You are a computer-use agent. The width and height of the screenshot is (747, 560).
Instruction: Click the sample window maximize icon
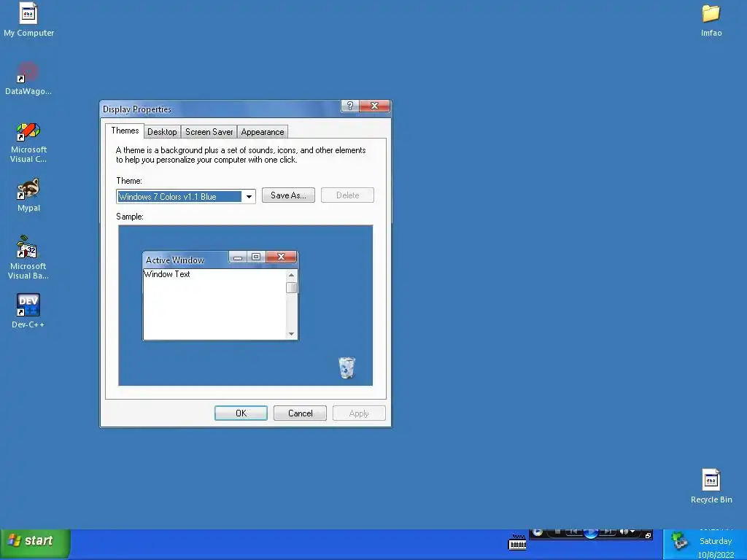[256, 257]
